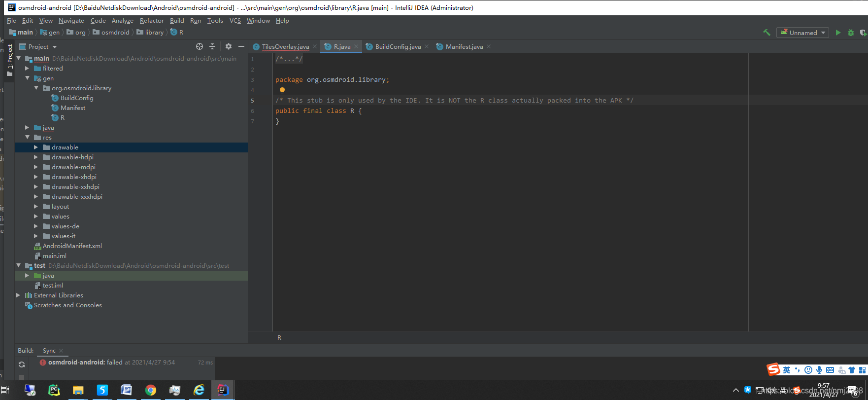Hide the Project tool window

241,46
